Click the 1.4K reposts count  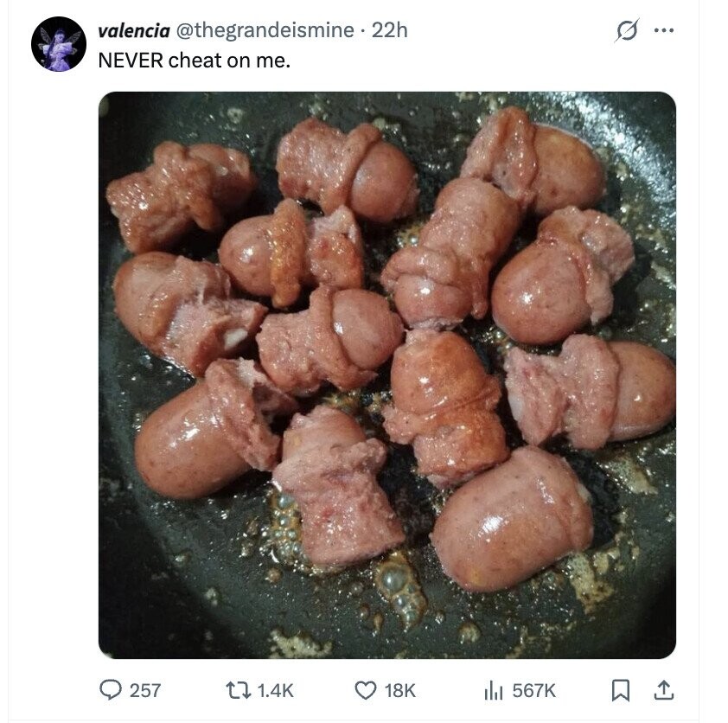(x=275, y=690)
